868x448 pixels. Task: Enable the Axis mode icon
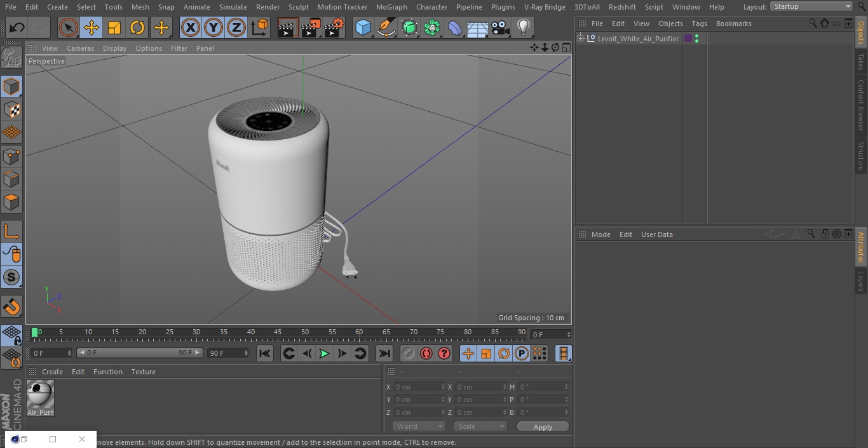(x=11, y=231)
